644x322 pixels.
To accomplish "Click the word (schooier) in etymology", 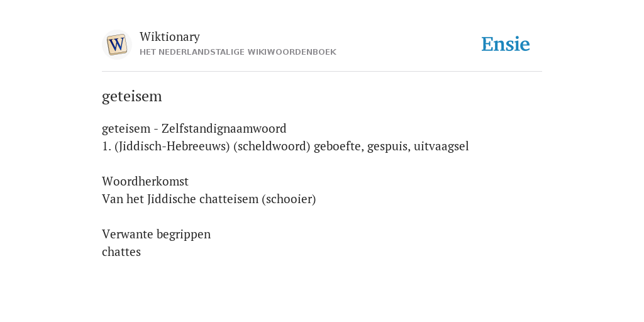I will click(x=289, y=199).
